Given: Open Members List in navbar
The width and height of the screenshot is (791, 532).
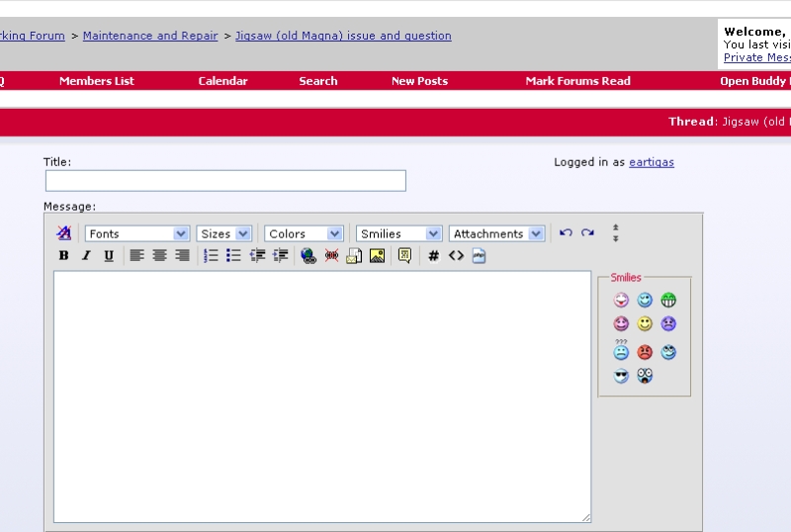Looking at the screenshot, I should (97, 81).
